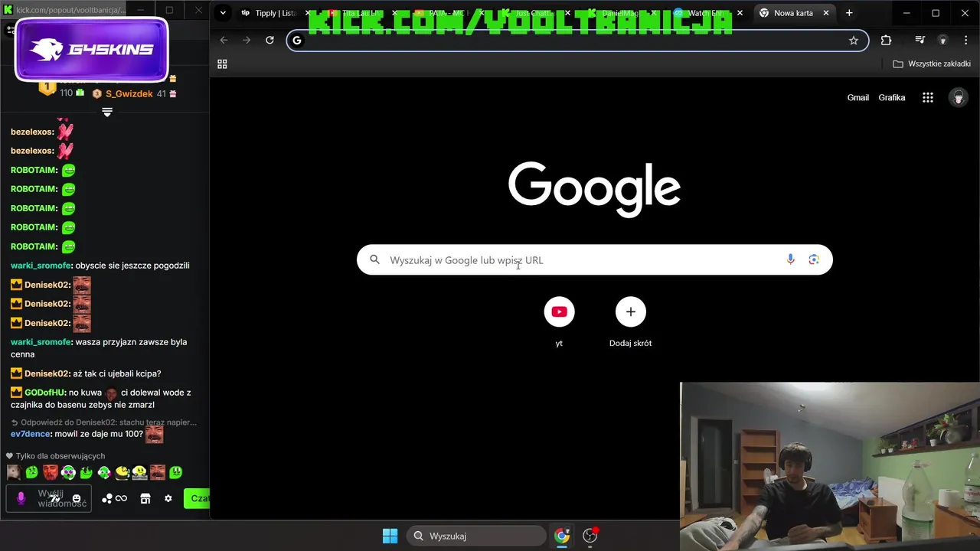
Task: Click the Chrome reload page button
Action: pos(269,41)
